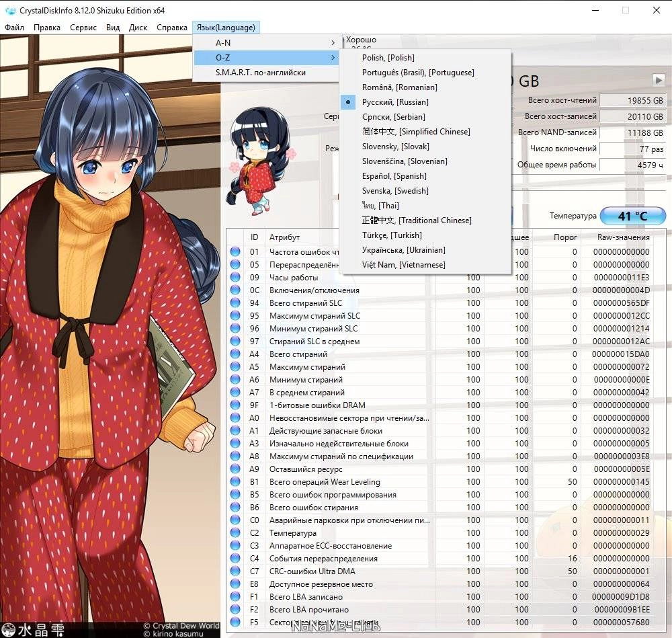
Task: Minimize the CrystalDiskInfo window
Action: pos(595,10)
